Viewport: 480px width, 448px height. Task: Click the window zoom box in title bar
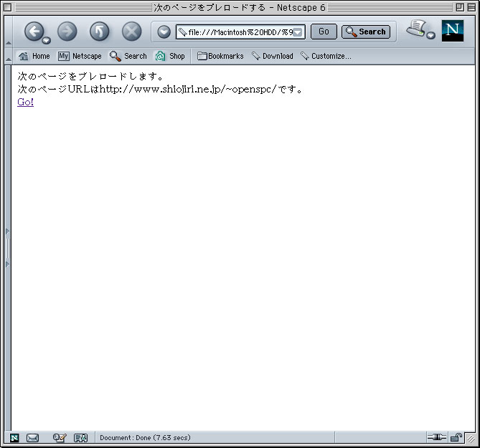pyautogui.click(x=459, y=7)
